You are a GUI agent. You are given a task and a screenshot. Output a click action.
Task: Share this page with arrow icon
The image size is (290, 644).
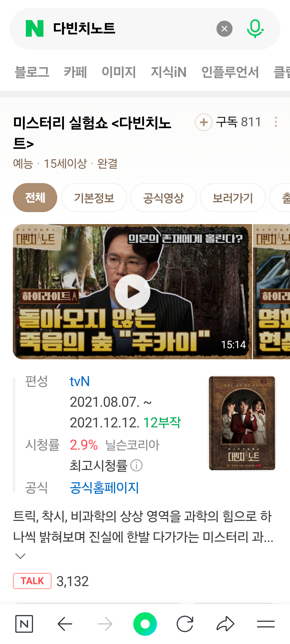coord(225,624)
